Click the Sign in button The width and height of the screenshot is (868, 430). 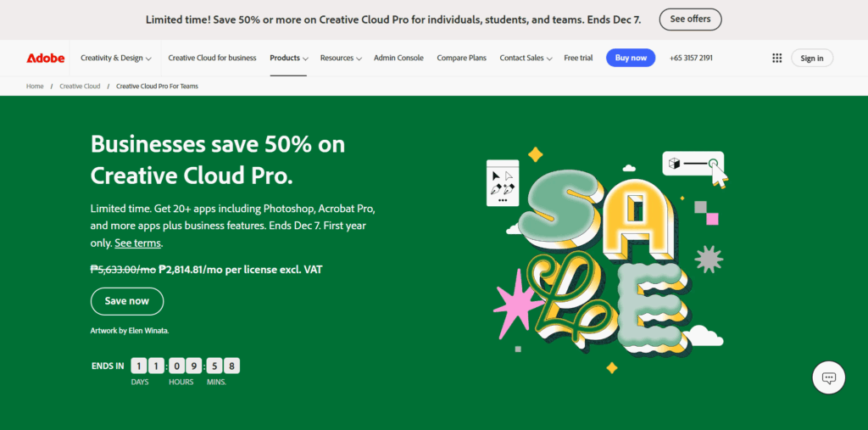point(811,58)
